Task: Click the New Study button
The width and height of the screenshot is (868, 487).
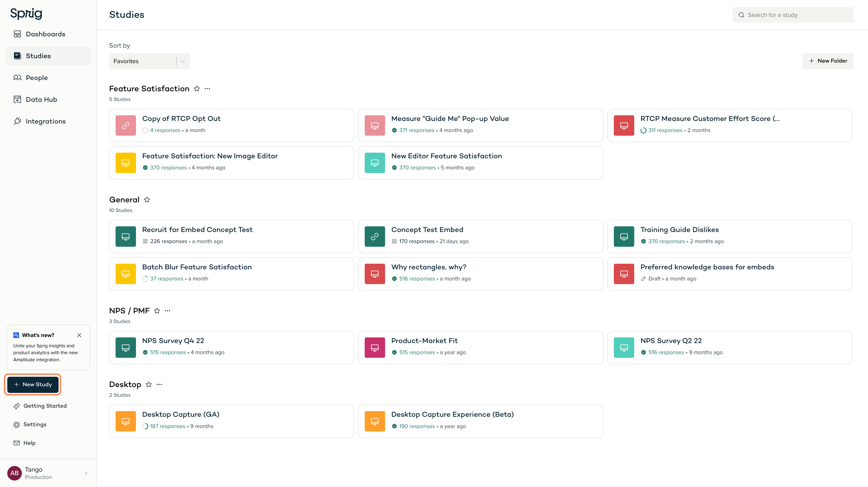Action: 33,384
